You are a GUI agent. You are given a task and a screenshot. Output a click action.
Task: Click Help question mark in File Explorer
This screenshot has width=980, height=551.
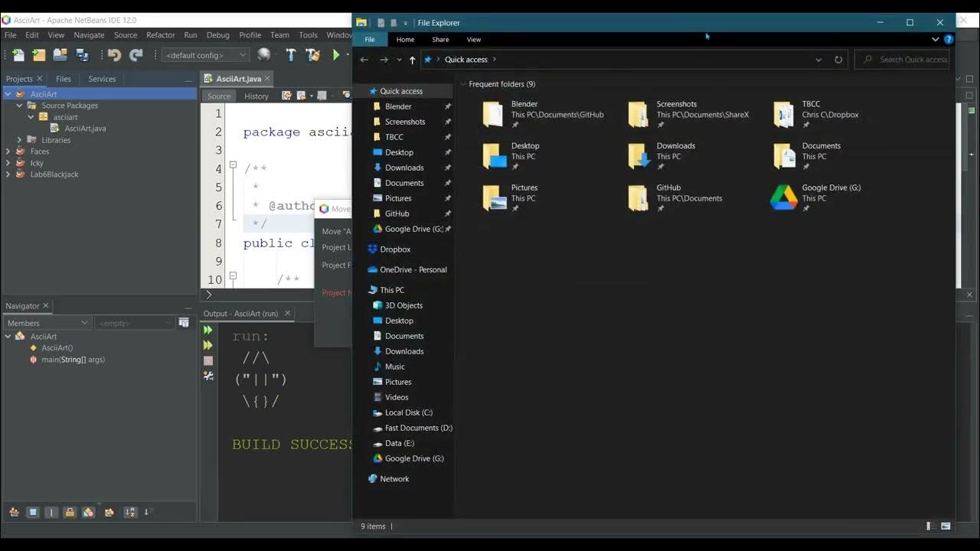(x=949, y=39)
